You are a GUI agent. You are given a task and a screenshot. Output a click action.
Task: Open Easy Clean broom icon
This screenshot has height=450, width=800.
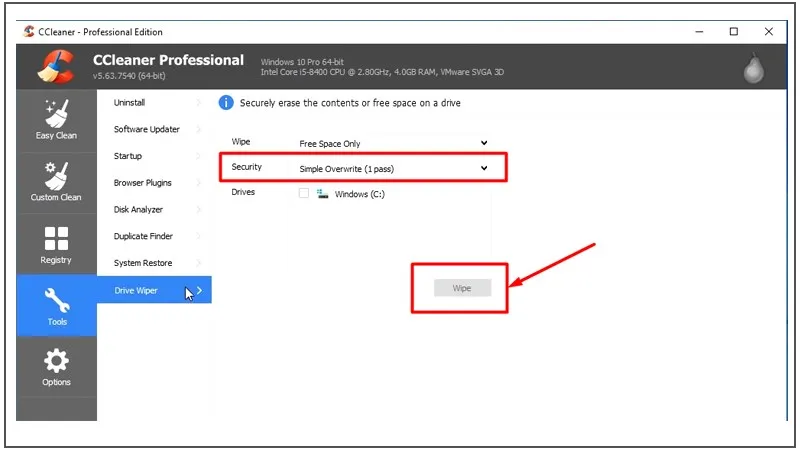tap(56, 114)
